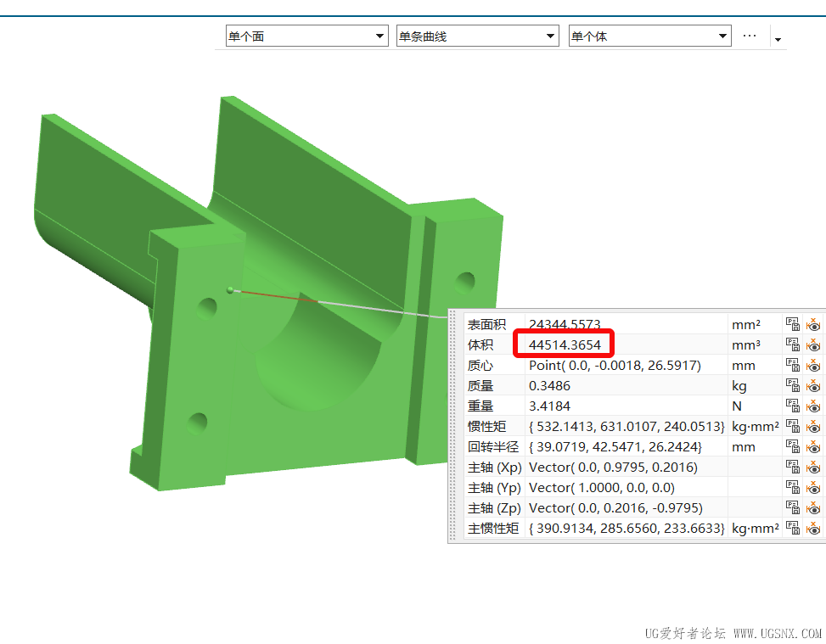Toggle display eye for 表面积 row
The width and height of the screenshot is (826, 644).
pyautogui.click(x=813, y=324)
